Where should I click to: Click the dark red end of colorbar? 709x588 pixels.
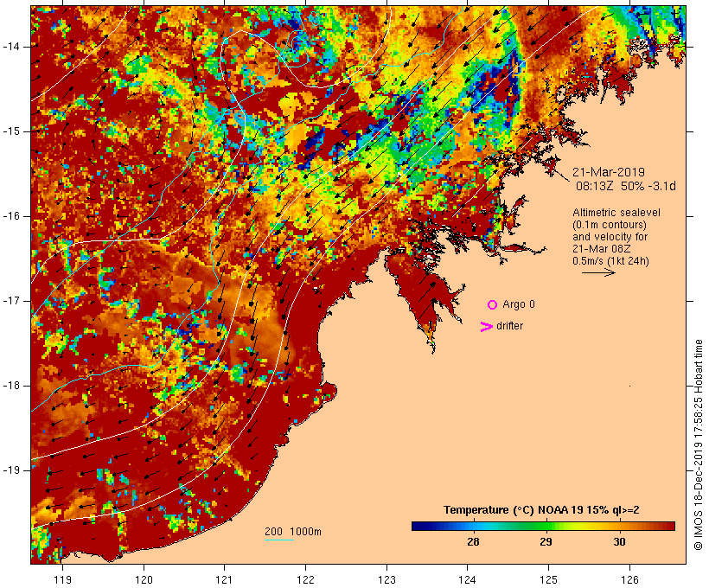tap(671, 526)
